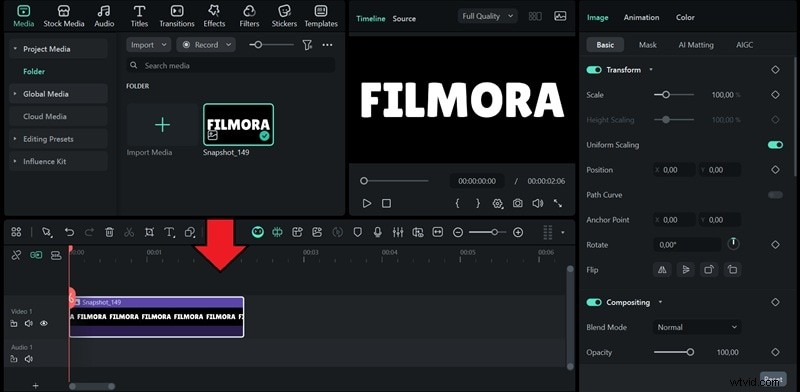
Task: Select Folder in the media sidebar
Action: pyautogui.click(x=34, y=71)
